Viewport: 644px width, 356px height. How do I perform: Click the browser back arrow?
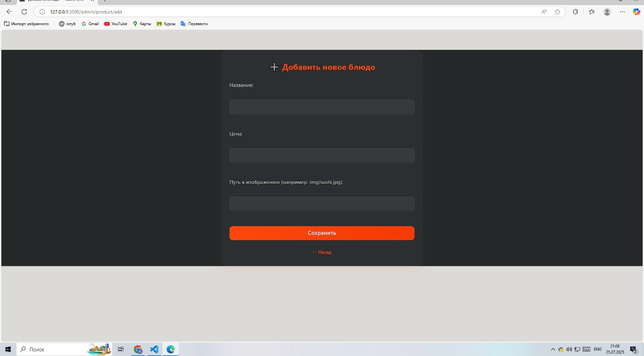click(9, 12)
